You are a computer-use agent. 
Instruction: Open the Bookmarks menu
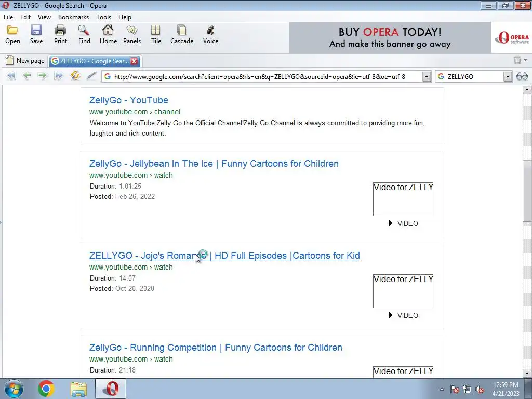point(73,17)
